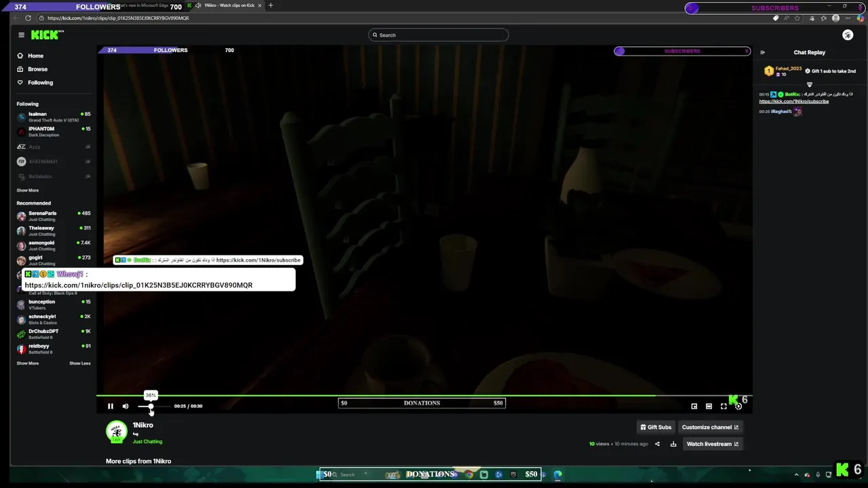Open reidboyy recommended channel

click(54, 349)
